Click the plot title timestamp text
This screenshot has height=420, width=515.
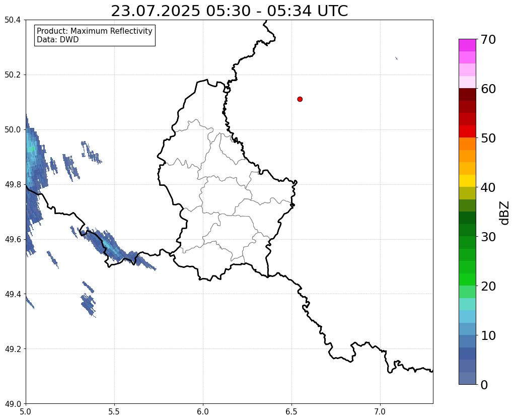click(x=229, y=11)
